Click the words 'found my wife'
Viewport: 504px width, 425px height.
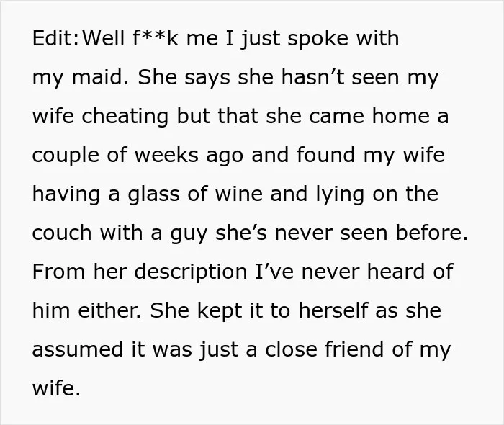click(x=371, y=156)
